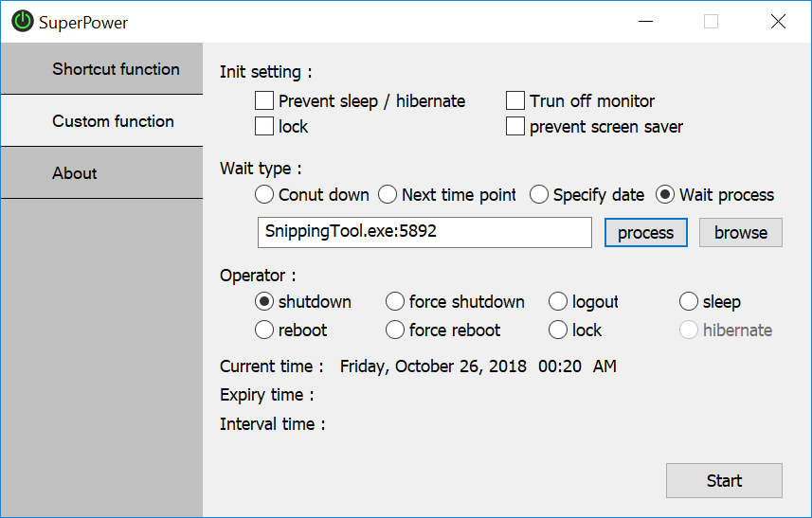Choose the logout operator option

click(x=558, y=302)
